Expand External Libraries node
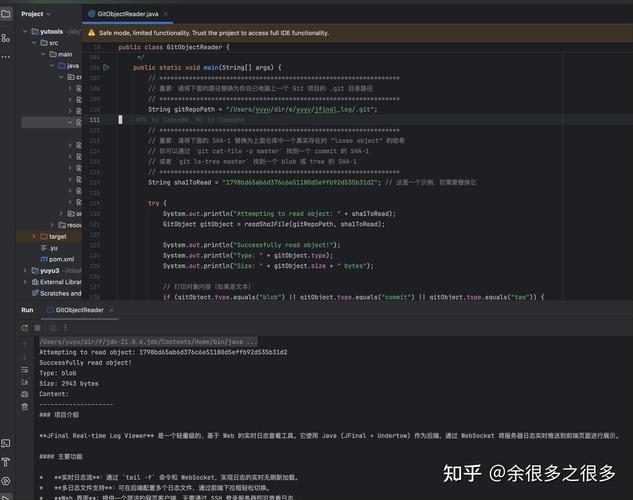The height and width of the screenshot is (500, 633). (x=25, y=282)
